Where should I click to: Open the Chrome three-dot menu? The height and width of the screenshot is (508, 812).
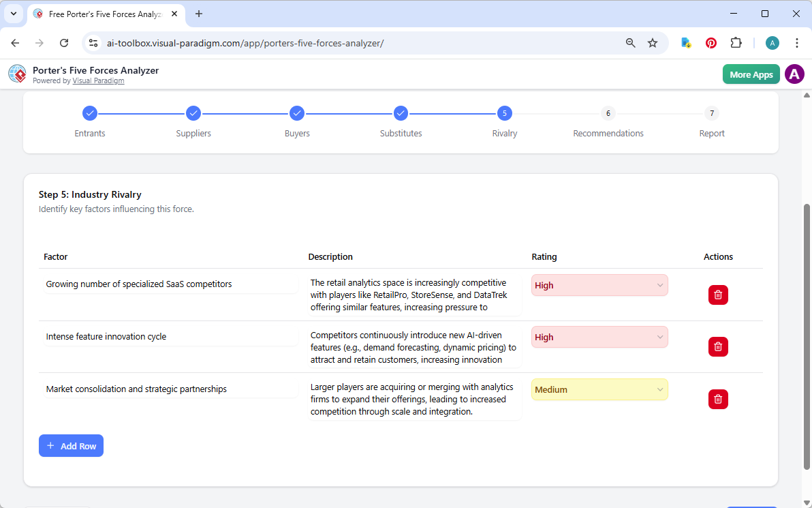797,42
